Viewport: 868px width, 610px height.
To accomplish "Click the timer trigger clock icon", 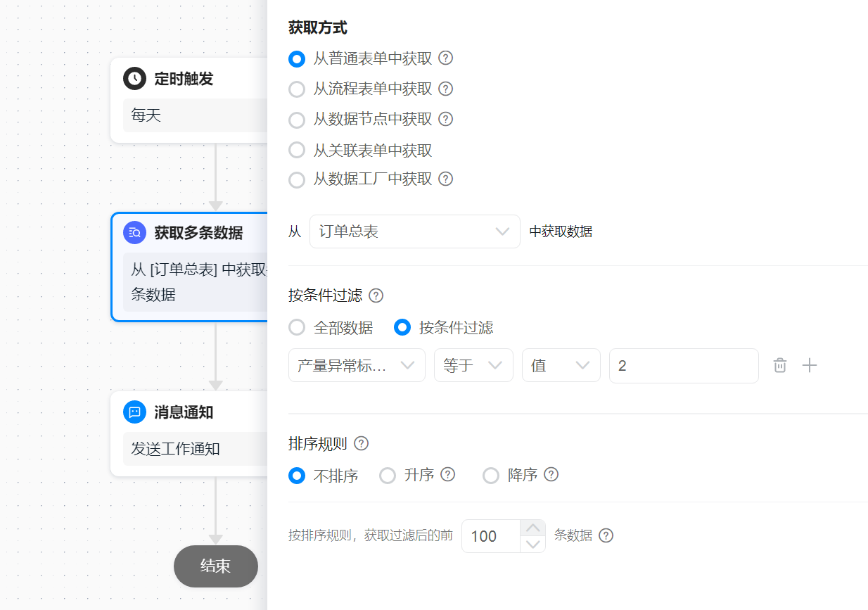I will [134, 79].
